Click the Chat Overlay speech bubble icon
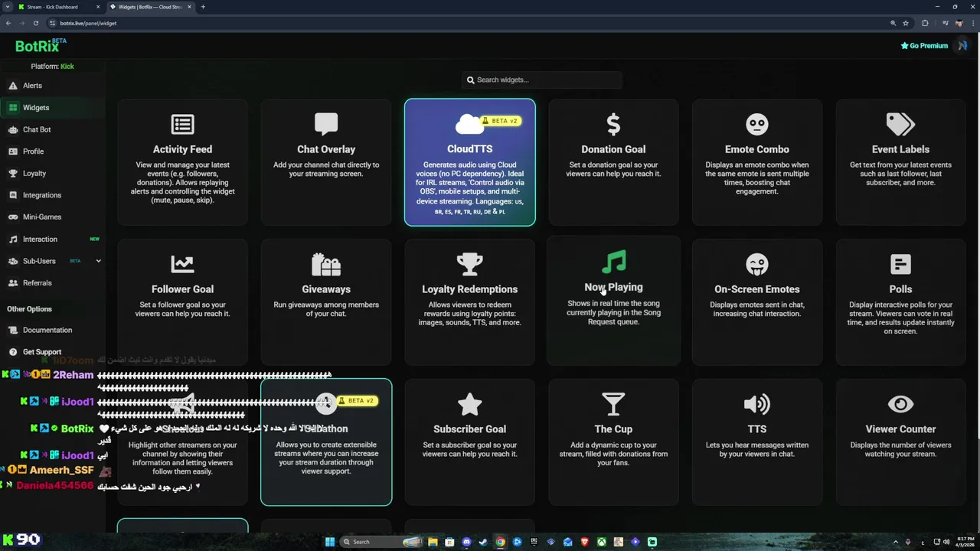Screen dimensions: 980x551 (326, 124)
